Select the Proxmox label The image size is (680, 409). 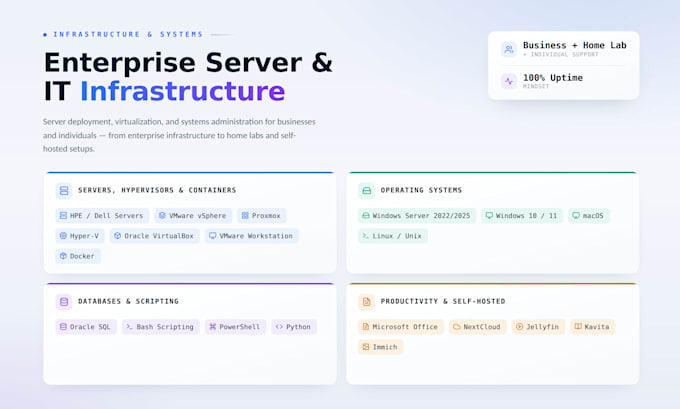click(266, 216)
